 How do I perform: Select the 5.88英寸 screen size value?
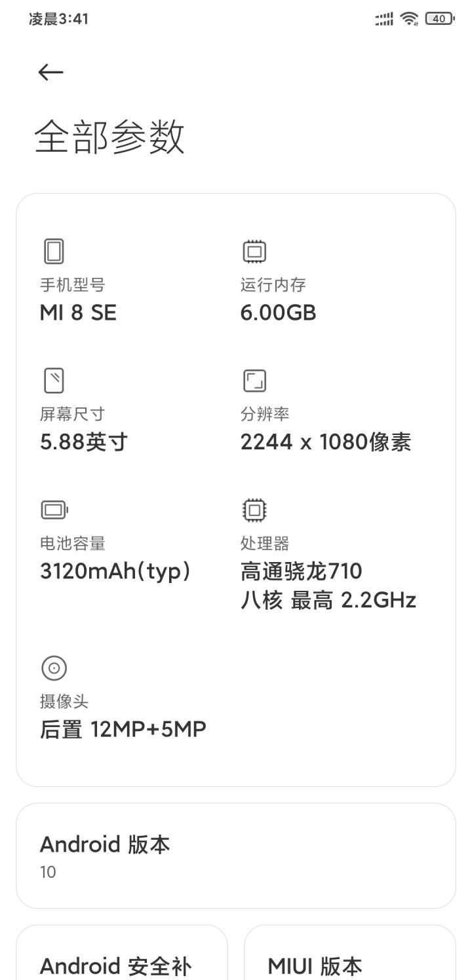(x=84, y=442)
